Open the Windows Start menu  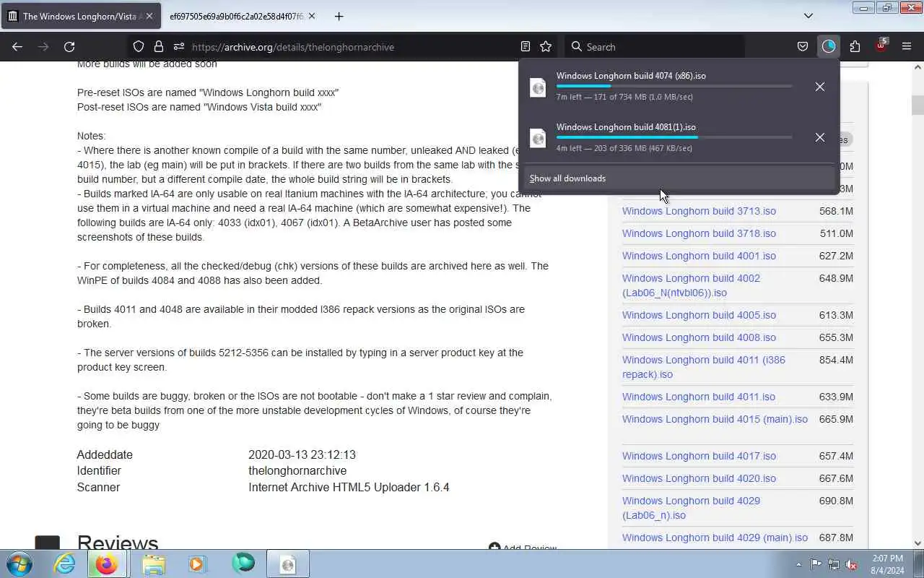(19, 564)
